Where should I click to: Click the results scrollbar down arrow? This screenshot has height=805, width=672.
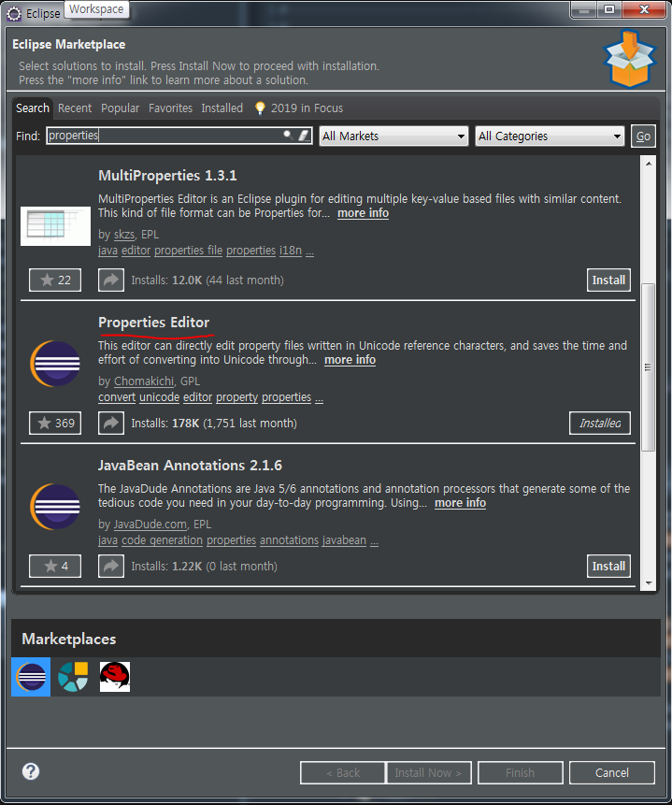649,582
